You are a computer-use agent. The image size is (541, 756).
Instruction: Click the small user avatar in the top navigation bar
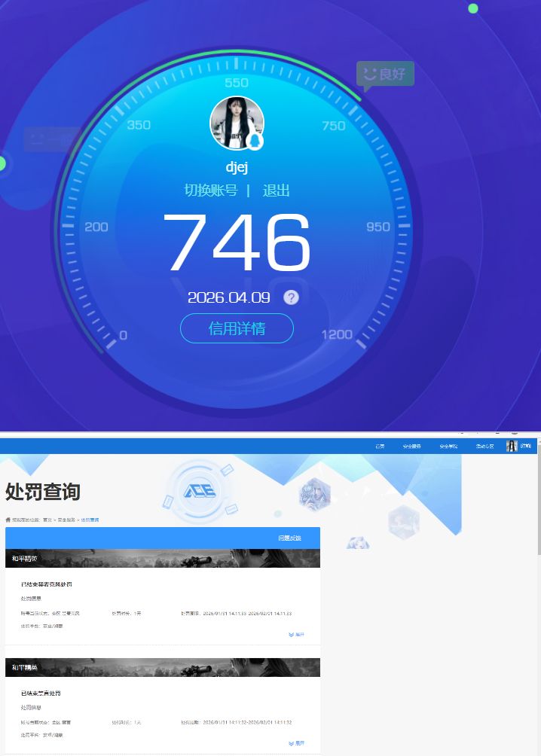pos(512,446)
